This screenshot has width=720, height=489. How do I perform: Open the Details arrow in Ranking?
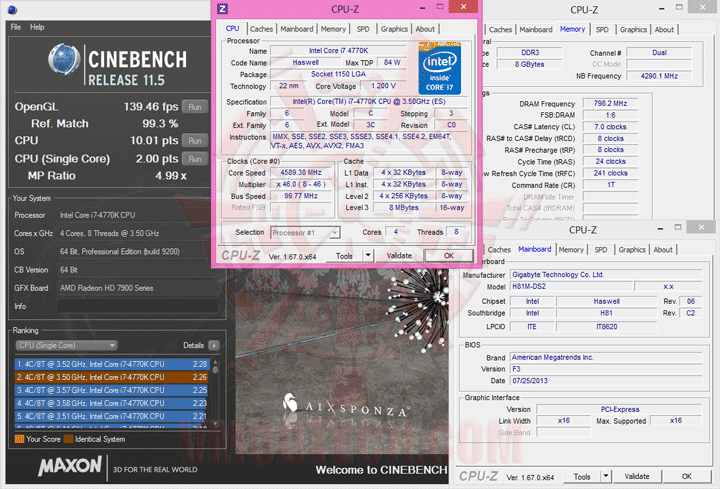point(214,345)
